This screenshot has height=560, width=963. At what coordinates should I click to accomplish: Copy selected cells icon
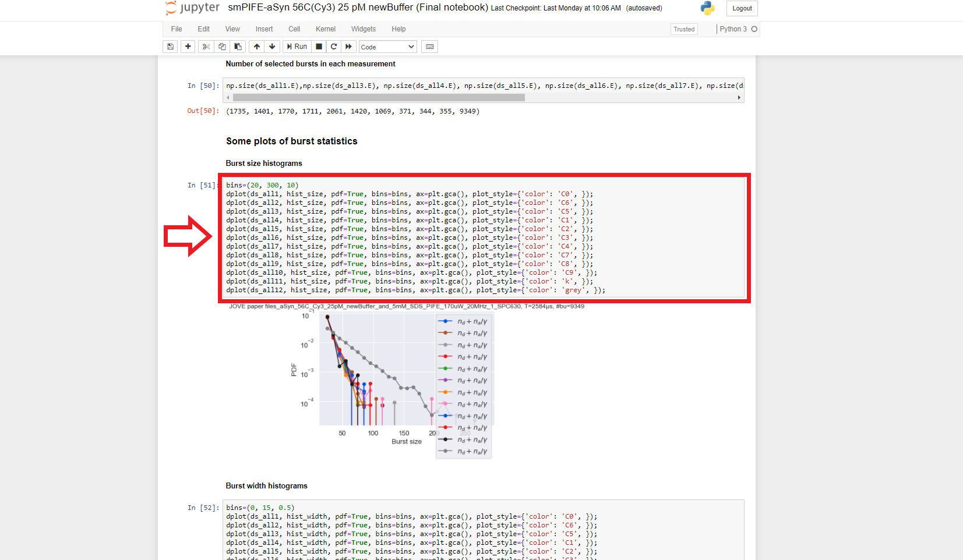[222, 47]
